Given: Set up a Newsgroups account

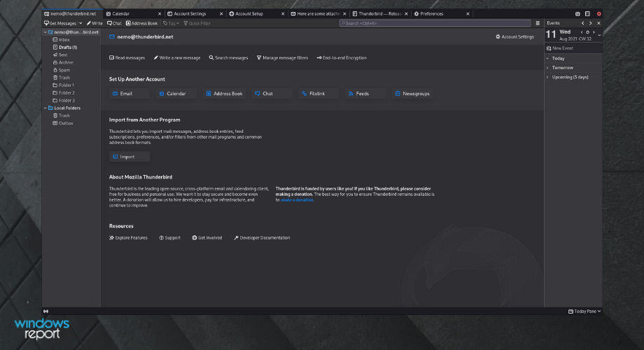Looking at the screenshot, I should pos(412,94).
